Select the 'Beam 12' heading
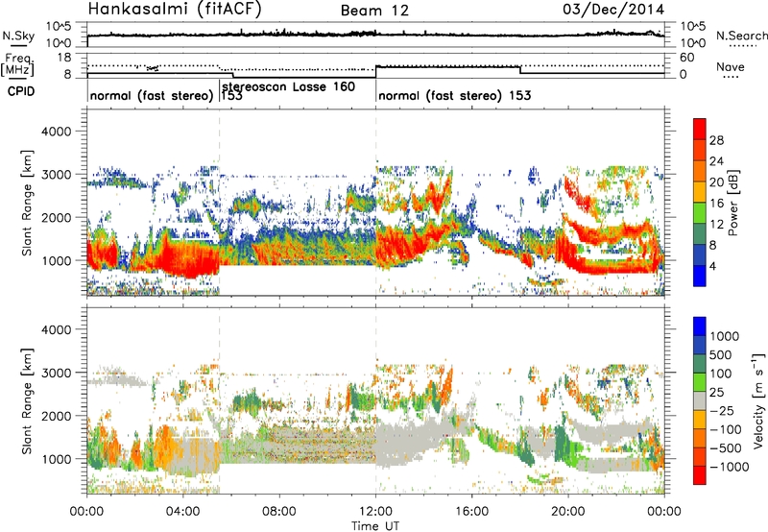 (374, 11)
